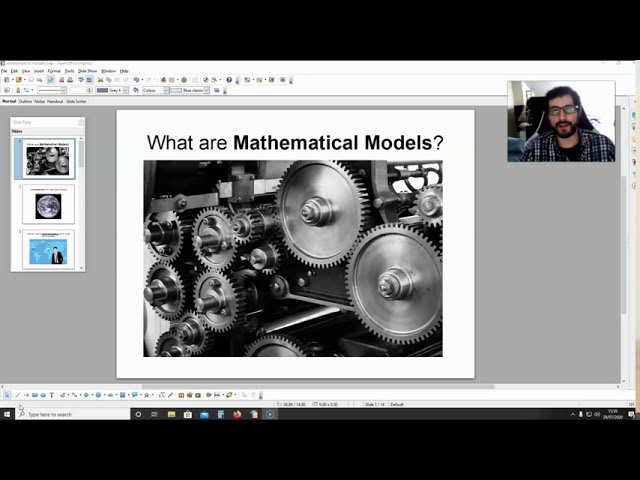Viewport: 640px width, 480px height.
Task: Click the horizontal scrollbar under the slide
Action: click(318, 386)
